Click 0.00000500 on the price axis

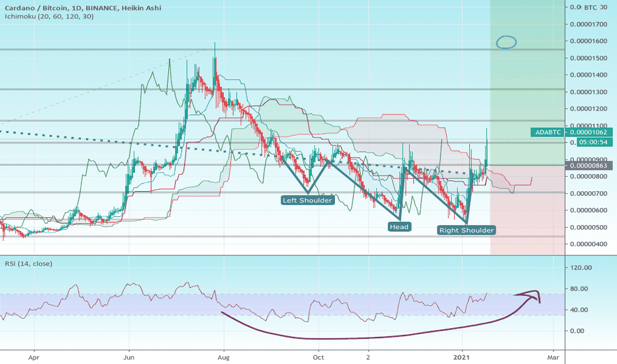[x=589, y=227]
